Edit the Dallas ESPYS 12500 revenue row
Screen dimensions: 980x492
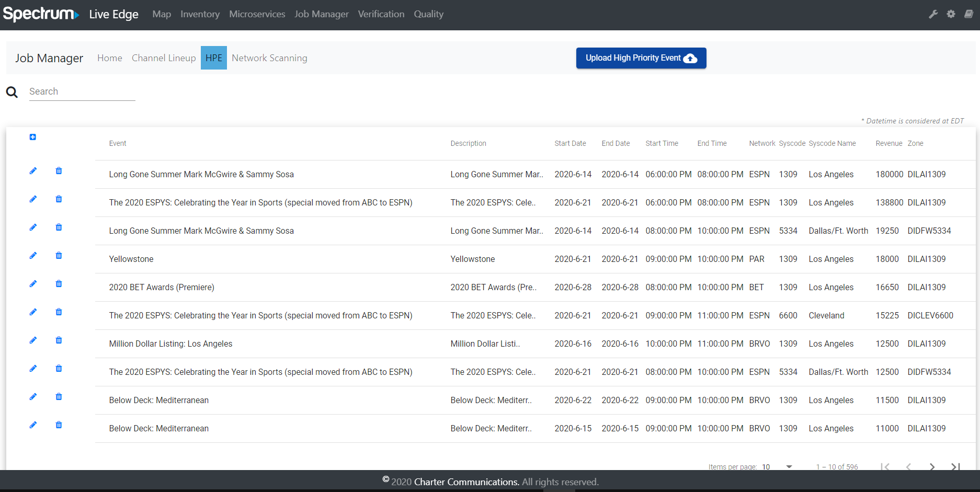click(33, 369)
